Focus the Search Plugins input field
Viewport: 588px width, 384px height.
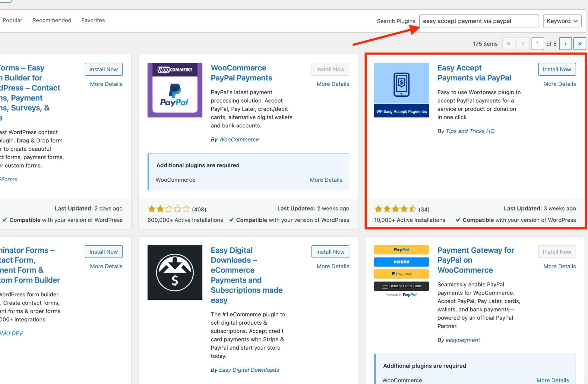pyautogui.click(x=479, y=21)
